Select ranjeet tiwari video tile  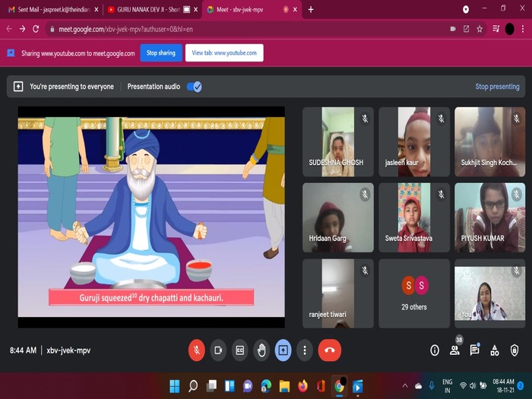(x=338, y=293)
